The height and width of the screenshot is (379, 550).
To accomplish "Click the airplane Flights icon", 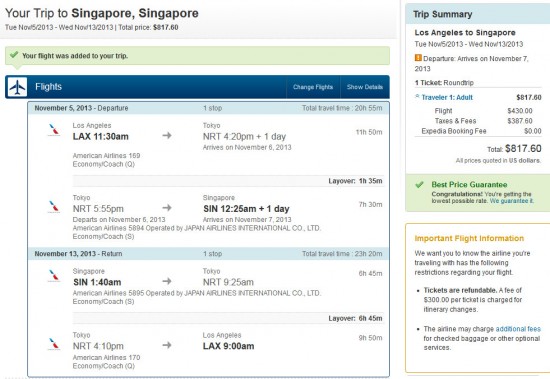I will coord(17,87).
